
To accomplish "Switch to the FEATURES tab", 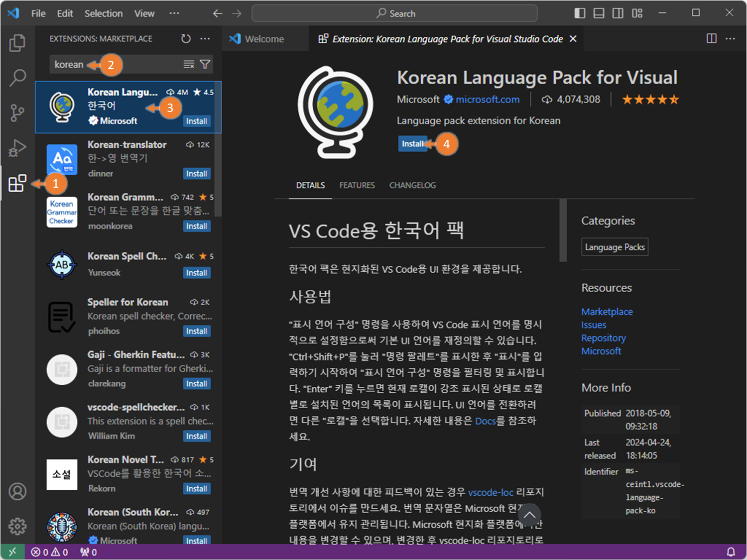I will [x=357, y=185].
